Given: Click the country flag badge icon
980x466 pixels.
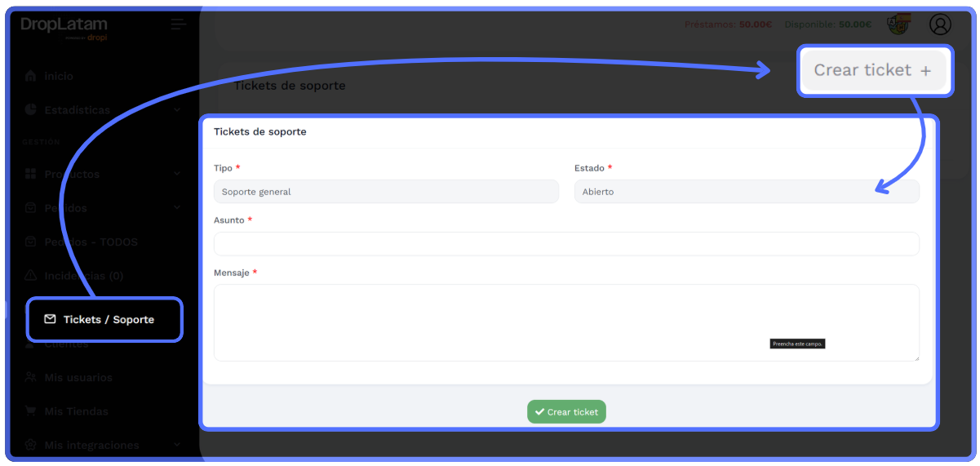Looking at the screenshot, I should coord(898,24).
